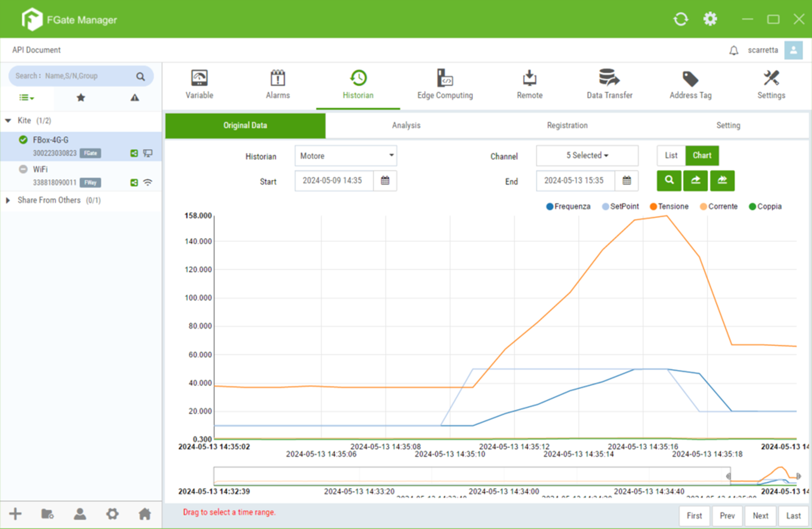Open the Edge Computing section

[x=445, y=84]
